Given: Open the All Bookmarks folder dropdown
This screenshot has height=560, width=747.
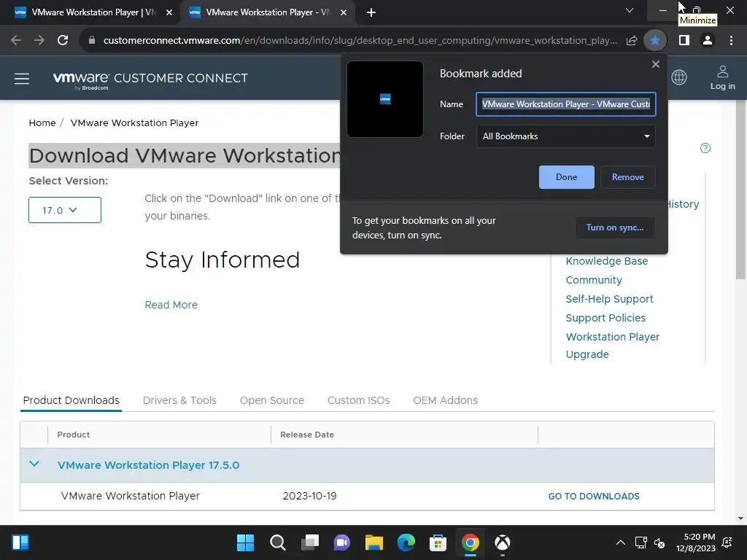Looking at the screenshot, I should pos(565,136).
